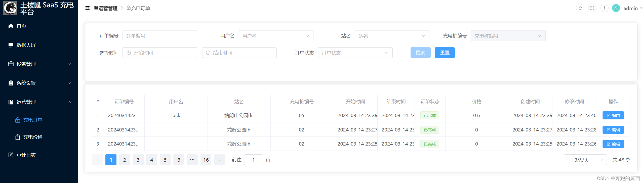
Task: Click the 前往 page number input
Action: pos(254,160)
